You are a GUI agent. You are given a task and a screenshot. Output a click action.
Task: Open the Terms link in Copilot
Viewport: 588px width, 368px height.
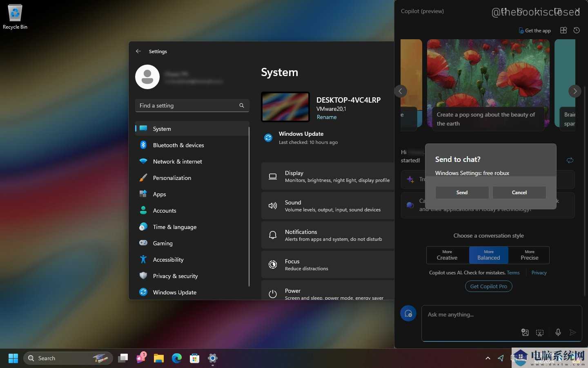tap(513, 273)
